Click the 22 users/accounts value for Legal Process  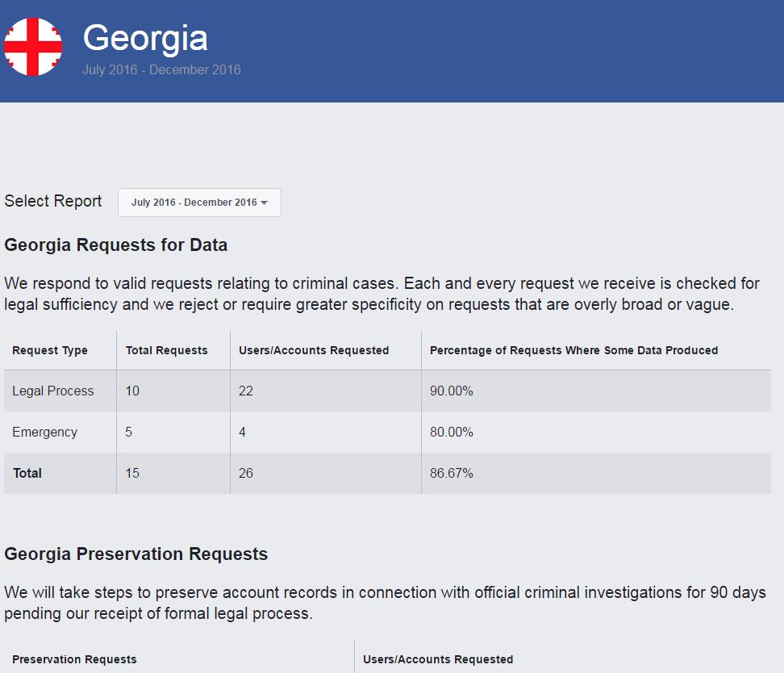click(246, 391)
